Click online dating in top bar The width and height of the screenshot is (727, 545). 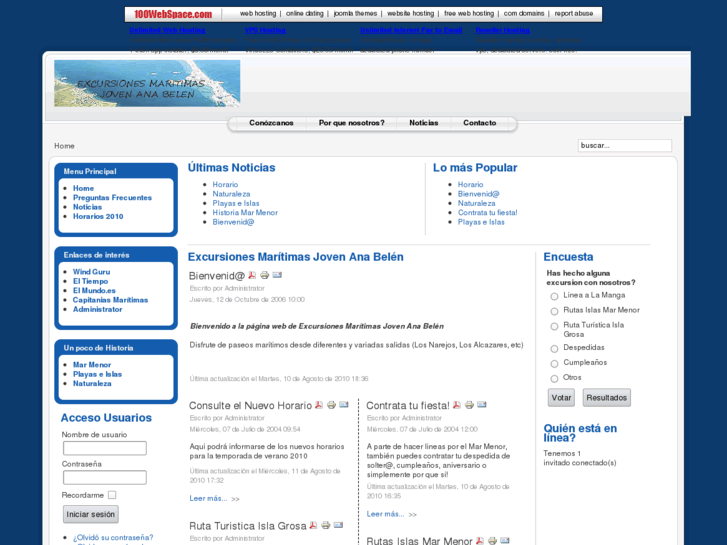tap(305, 13)
